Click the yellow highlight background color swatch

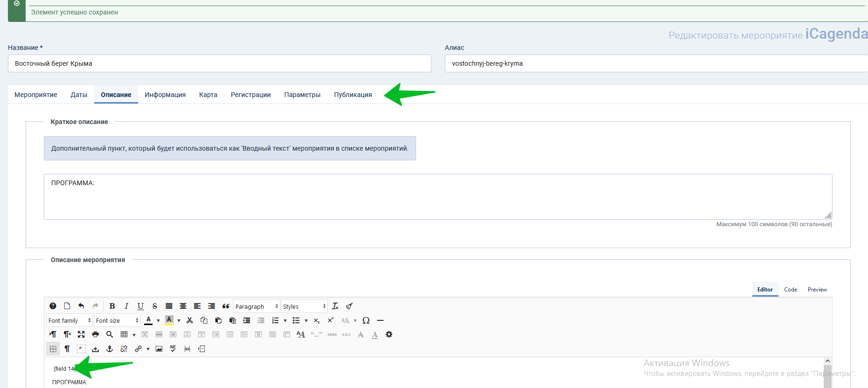(x=169, y=320)
